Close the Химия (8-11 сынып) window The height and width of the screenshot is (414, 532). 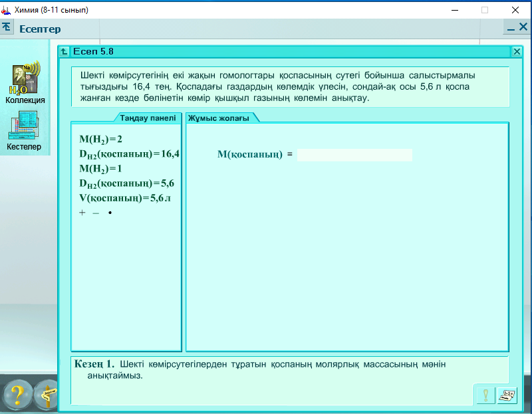515,10
